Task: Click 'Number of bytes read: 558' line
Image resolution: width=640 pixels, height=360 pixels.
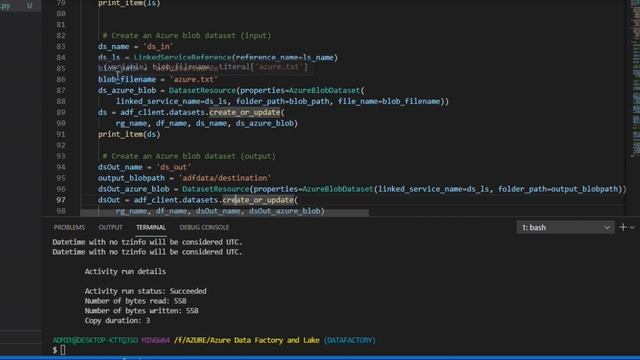Action: tap(136, 301)
